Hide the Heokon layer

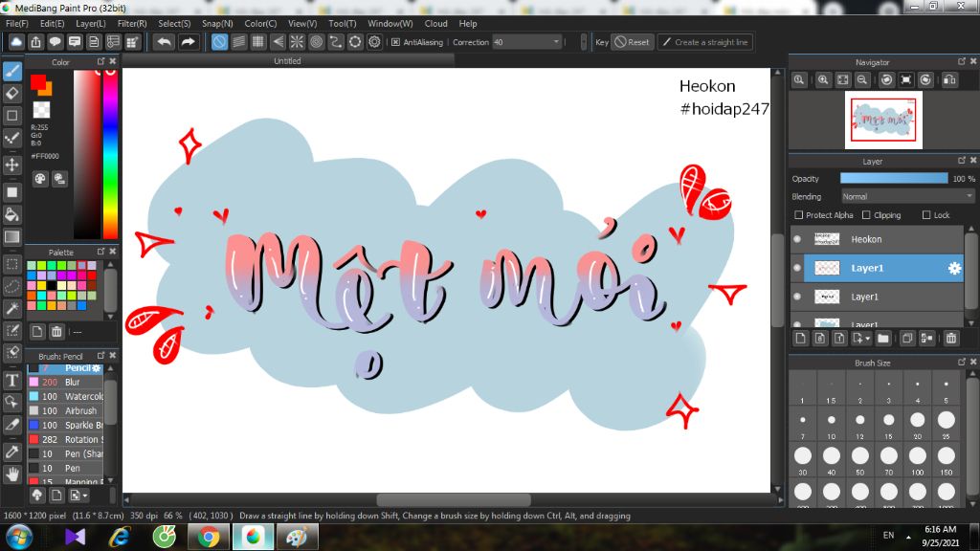797,239
